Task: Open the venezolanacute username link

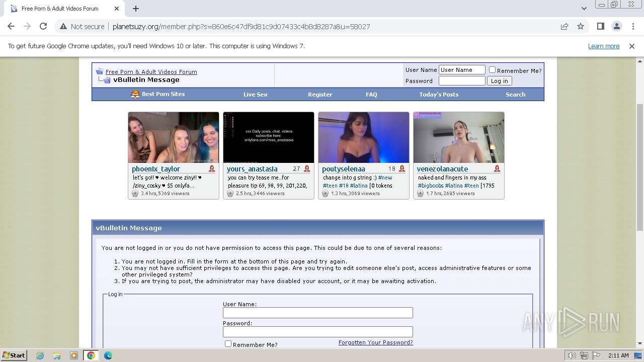Action: click(x=442, y=169)
